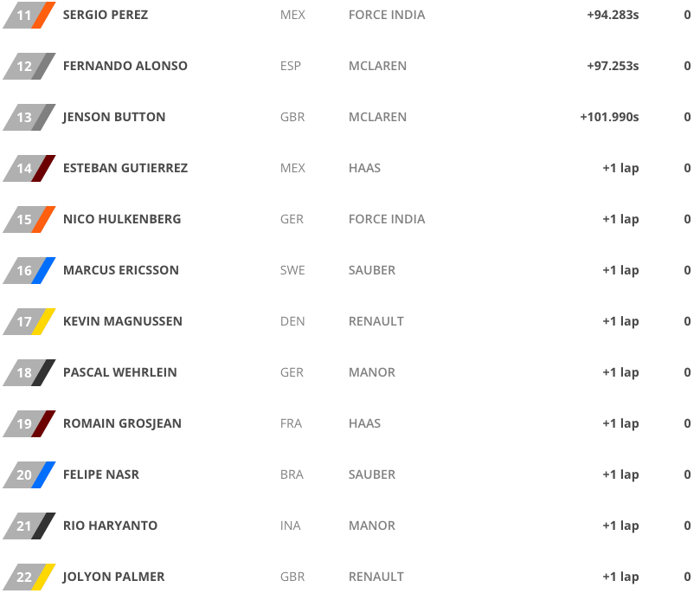
Task: Open Sergio Perez driver name
Action: 106,15
